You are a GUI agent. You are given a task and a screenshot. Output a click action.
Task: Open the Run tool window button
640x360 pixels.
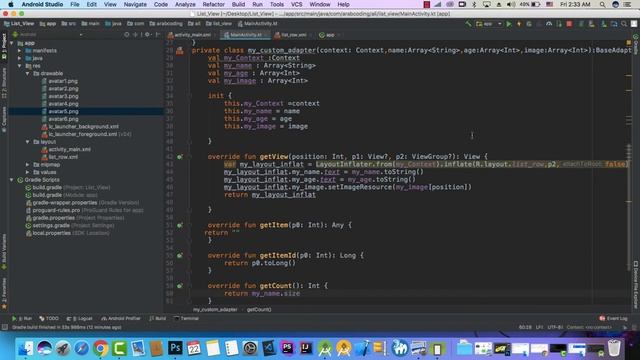[22, 318]
